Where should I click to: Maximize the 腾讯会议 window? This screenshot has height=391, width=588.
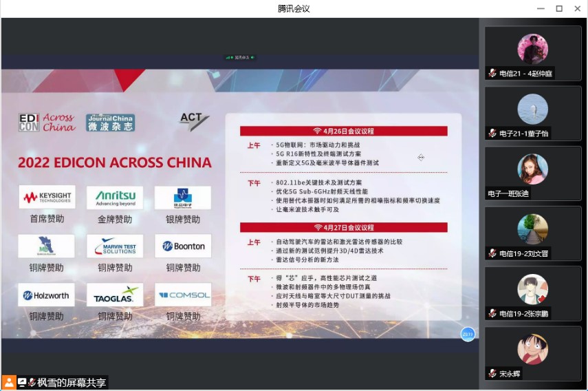point(559,8)
